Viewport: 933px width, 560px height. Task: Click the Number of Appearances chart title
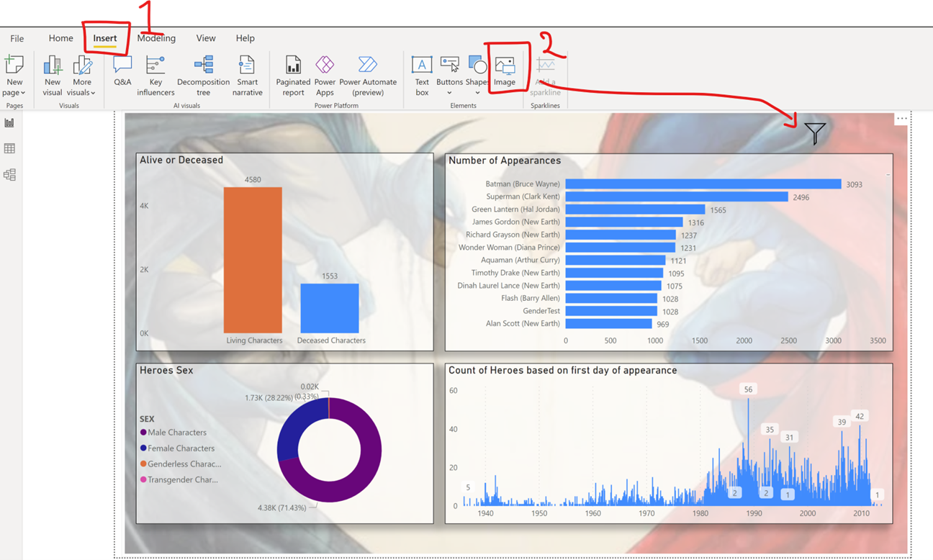[505, 161]
